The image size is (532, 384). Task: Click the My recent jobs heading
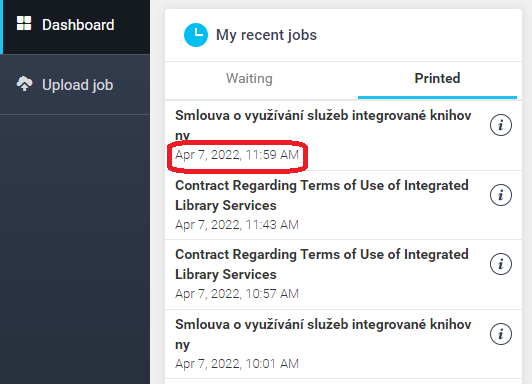266,35
